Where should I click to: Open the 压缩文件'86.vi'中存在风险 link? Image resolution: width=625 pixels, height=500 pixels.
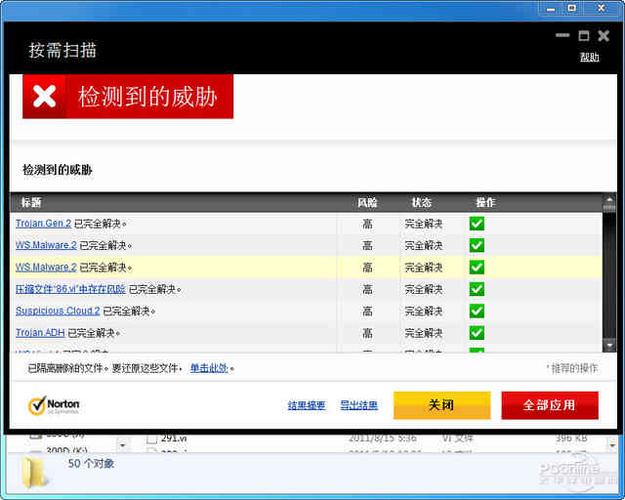pos(71,289)
